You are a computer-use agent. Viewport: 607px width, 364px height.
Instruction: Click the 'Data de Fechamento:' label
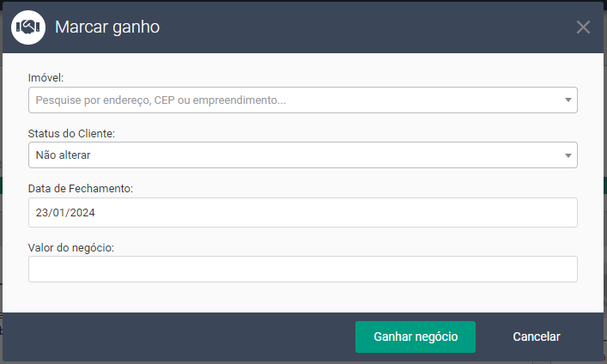[x=80, y=188]
